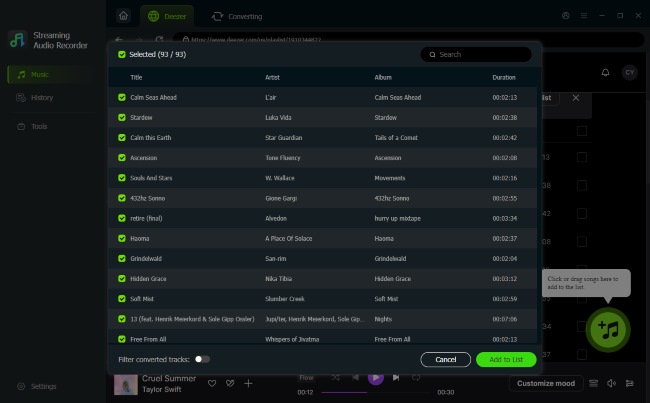650x403 pixels.
Task: Sort by the Title column header
Action: (136, 78)
